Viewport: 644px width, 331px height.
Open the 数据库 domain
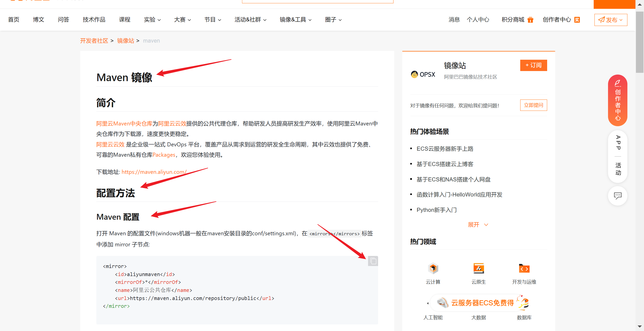524,318
